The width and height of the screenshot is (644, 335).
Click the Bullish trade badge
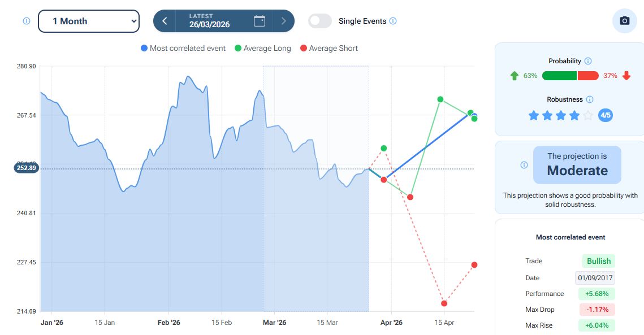click(x=598, y=261)
